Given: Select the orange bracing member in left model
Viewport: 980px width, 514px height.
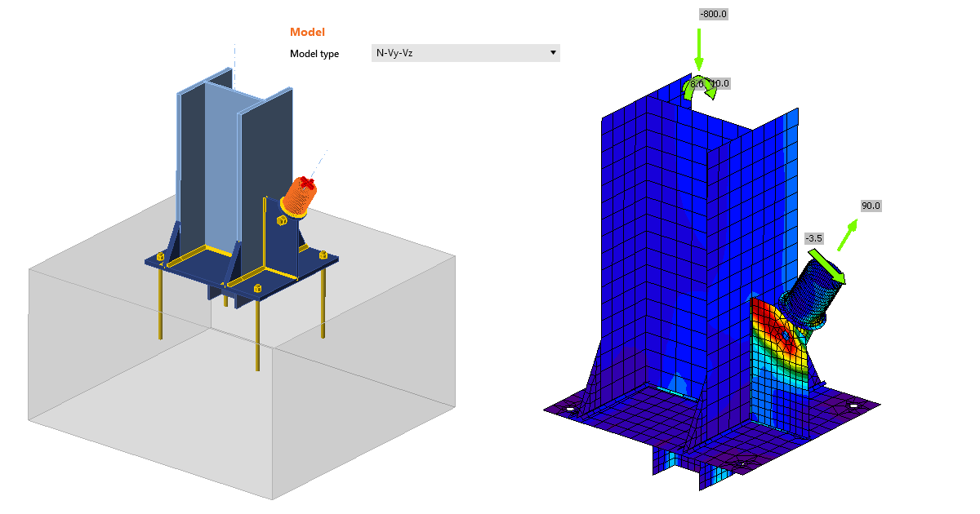Looking at the screenshot, I should (x=299, y=197).
